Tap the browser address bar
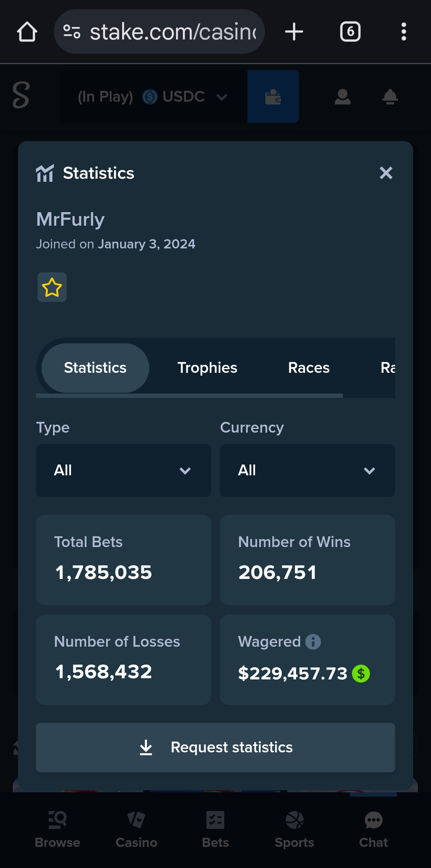This screenshot has height=868, width=431. [x=160, y=32]
